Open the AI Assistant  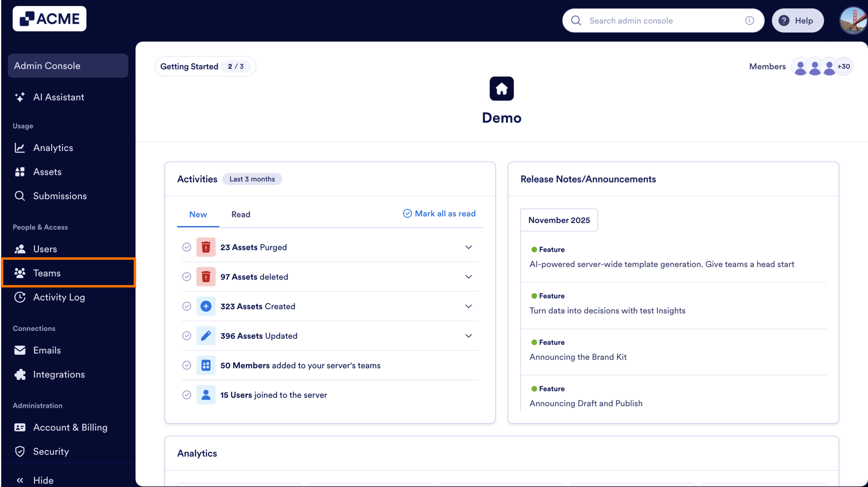[58, 97]
